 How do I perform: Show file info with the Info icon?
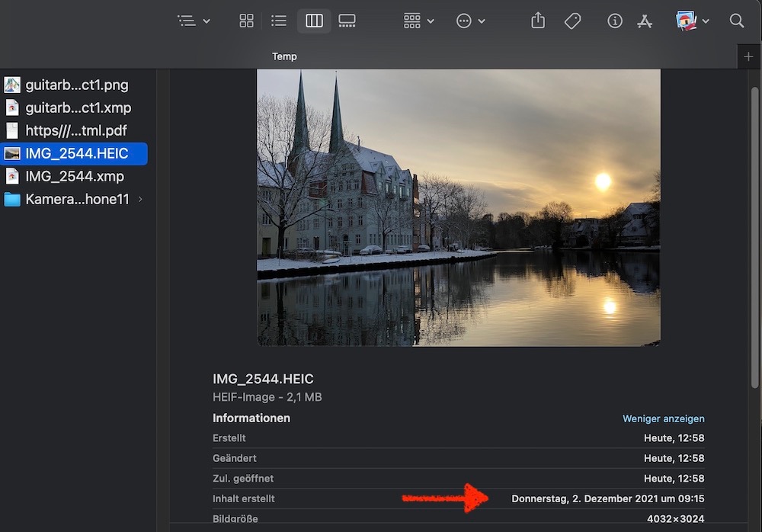615,21
